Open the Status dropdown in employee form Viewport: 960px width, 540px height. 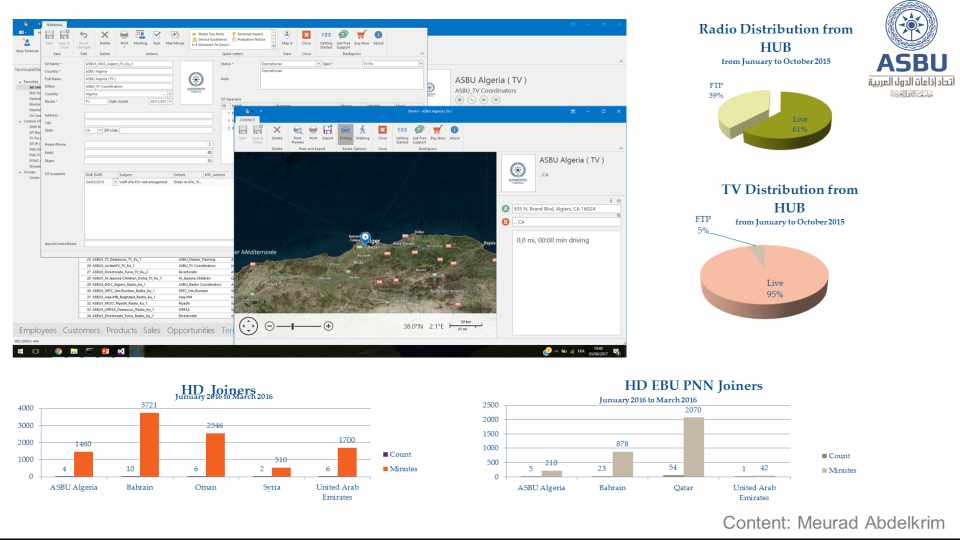[318, 64]
